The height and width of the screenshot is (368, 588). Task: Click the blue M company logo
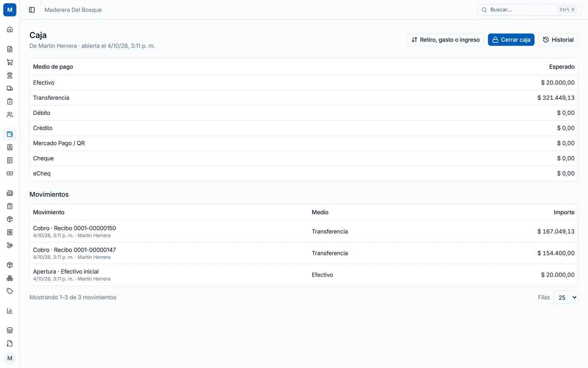tap(10, 10)
